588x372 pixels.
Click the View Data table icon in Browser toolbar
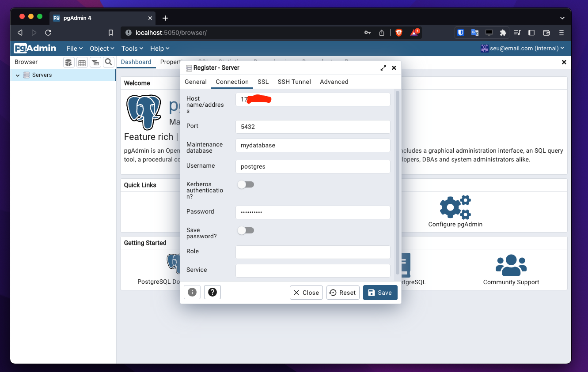[x=82, y=62]
